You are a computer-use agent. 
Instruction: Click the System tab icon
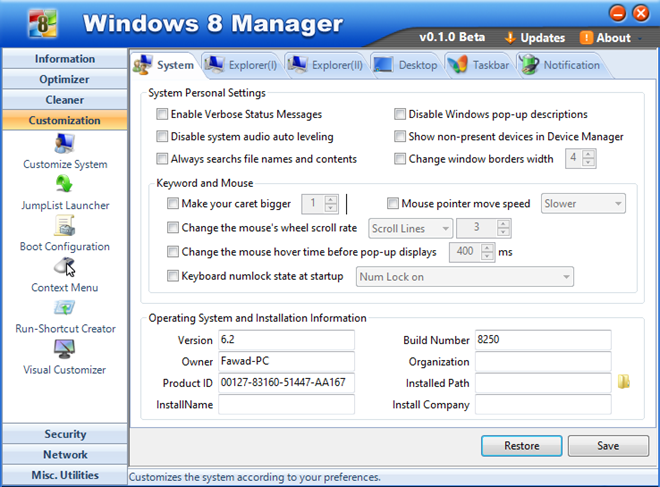click(x=143, y=65)
